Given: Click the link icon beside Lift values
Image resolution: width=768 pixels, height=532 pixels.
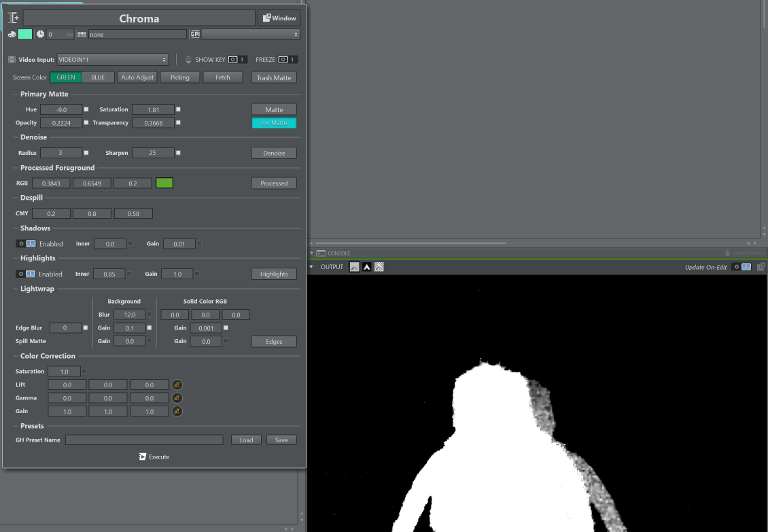Looking at the screenshot, I should click(177, 385).
